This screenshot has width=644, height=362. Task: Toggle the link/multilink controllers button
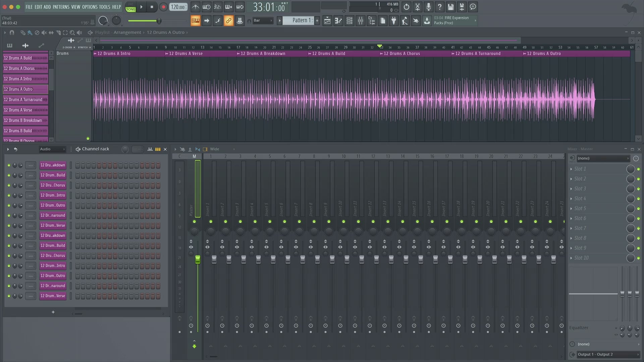[228, 21]
